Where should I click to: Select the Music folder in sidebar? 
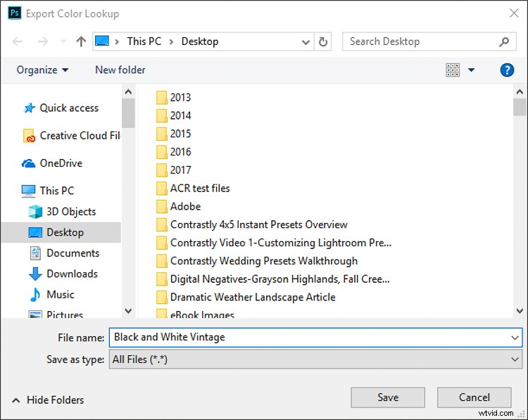click(60, 295)
